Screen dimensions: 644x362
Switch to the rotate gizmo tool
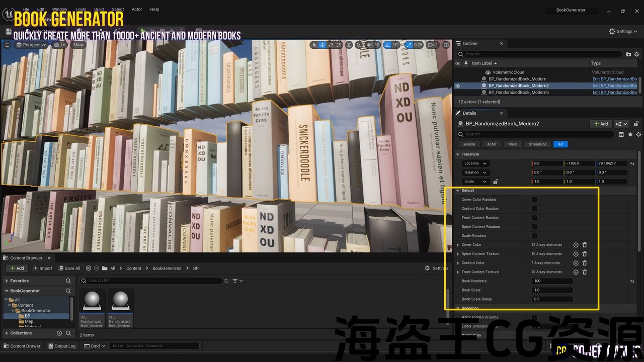pos(331,45)
